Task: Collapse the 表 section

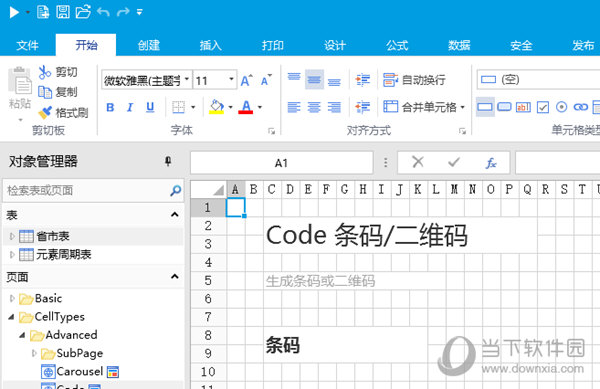Action: [x=174, y=215]
